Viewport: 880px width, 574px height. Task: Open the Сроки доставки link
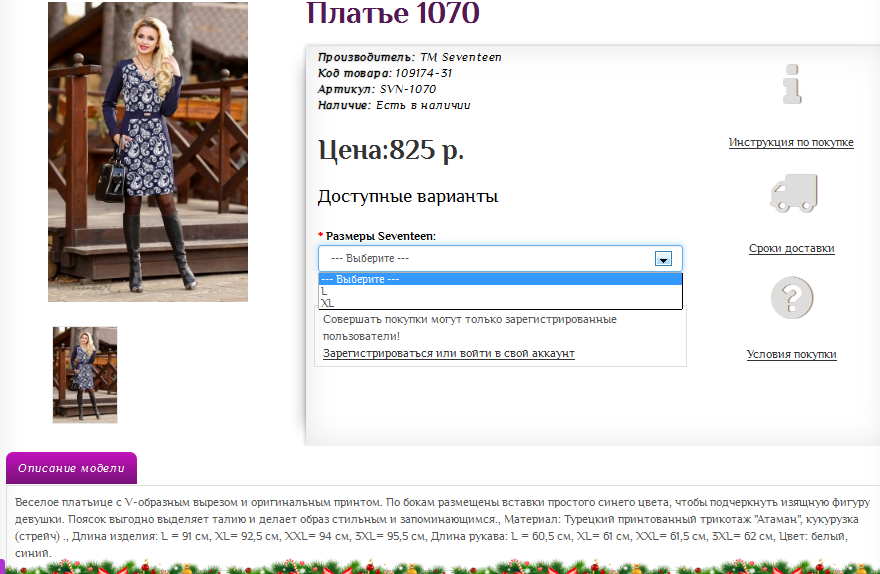click(791, 249)
